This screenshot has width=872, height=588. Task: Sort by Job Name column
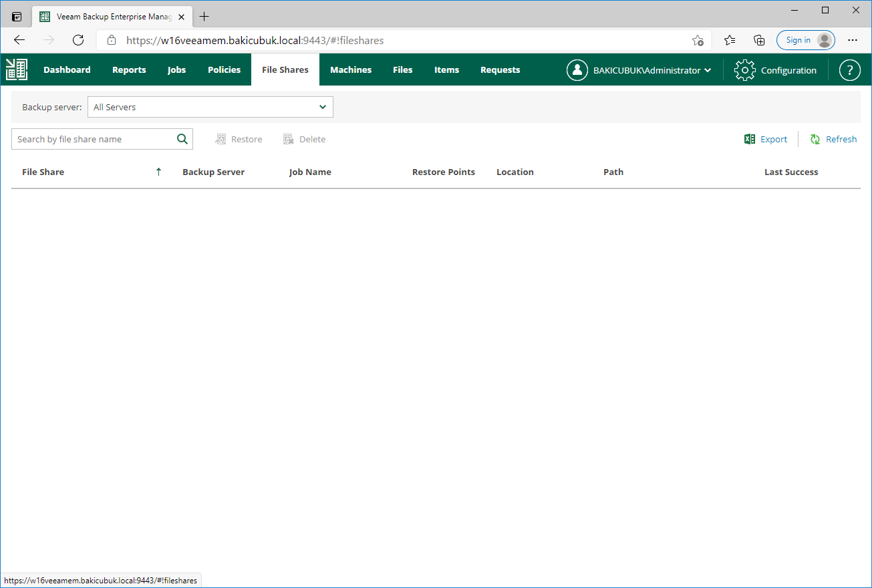310,172
